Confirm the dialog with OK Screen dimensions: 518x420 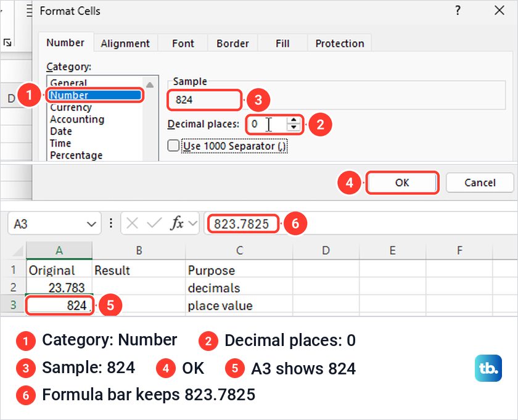click(x=402, y=183)
